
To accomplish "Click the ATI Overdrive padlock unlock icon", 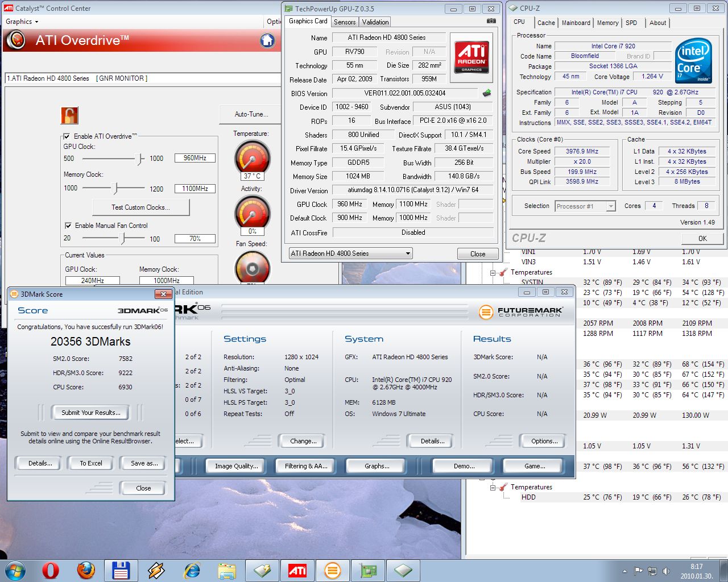I will pos(69,115).
